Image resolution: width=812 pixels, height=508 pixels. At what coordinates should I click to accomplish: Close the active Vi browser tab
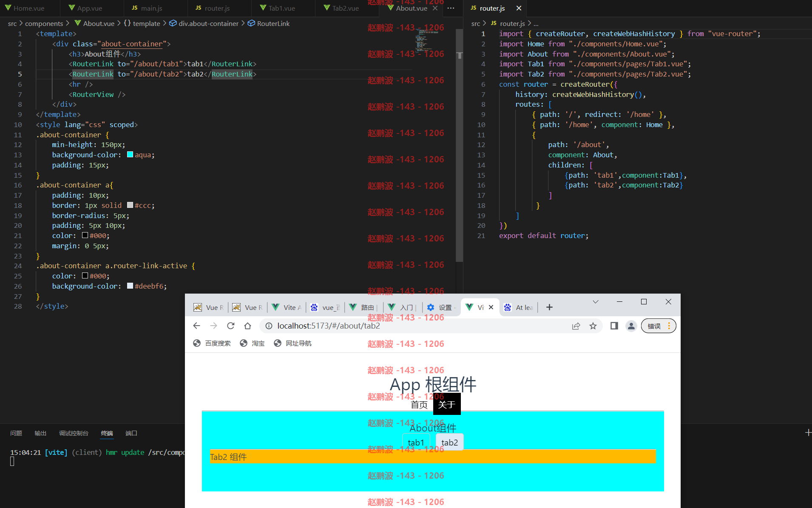point(491,307)
